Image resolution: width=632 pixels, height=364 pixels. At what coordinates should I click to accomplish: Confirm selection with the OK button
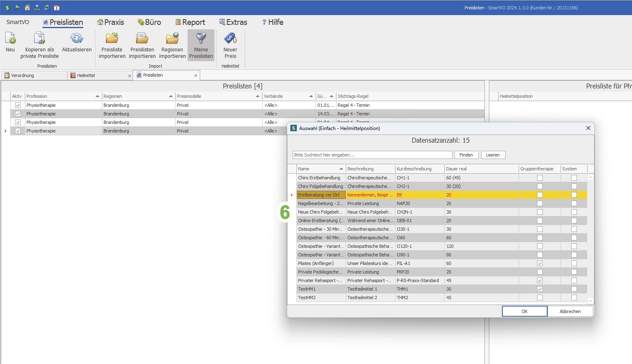(x=524, y=311)
